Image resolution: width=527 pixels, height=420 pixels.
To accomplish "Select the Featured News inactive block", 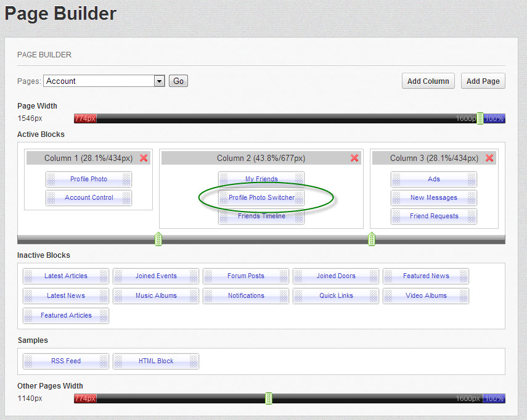I will 426,276.
